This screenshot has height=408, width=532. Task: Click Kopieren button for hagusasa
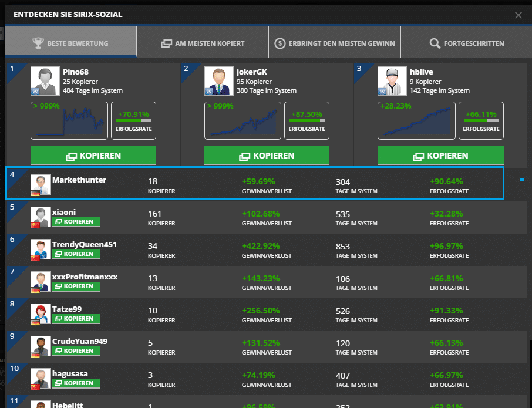pos(76,383)
